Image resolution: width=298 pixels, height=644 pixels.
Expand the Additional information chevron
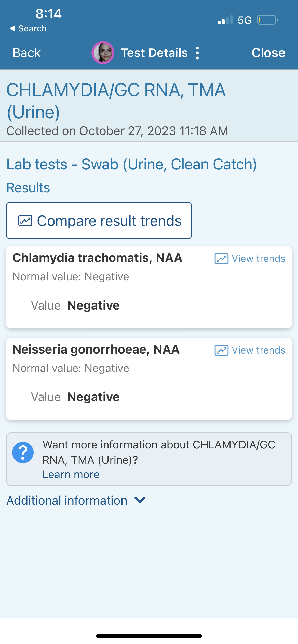(140, 500)
